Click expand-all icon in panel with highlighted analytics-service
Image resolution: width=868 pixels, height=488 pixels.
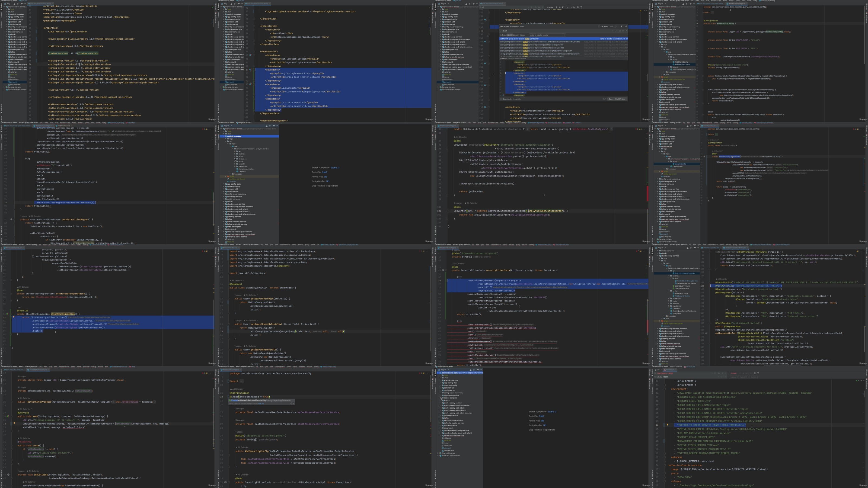coord(267,126)
